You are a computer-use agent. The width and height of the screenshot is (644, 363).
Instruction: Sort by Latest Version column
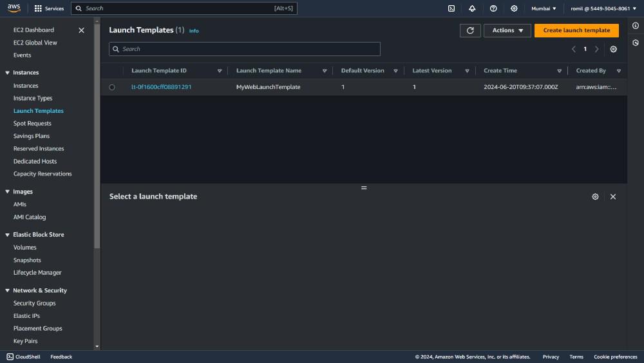(467, 71)
